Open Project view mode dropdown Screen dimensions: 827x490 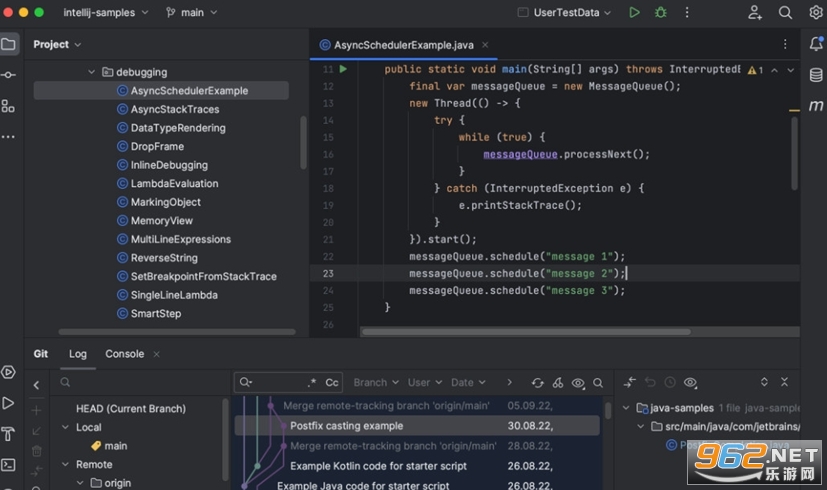(57, 44)
